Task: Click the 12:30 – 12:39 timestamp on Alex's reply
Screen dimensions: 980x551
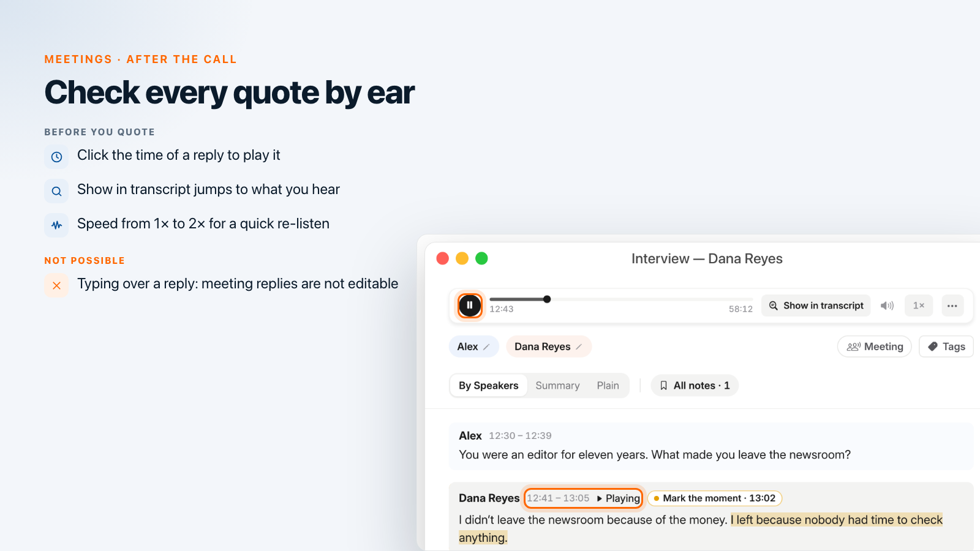Action: coord(520,436)
